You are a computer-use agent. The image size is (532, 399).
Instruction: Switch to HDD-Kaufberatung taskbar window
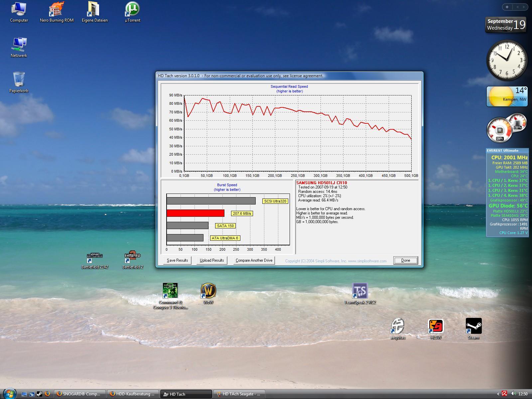pos(133,394)
